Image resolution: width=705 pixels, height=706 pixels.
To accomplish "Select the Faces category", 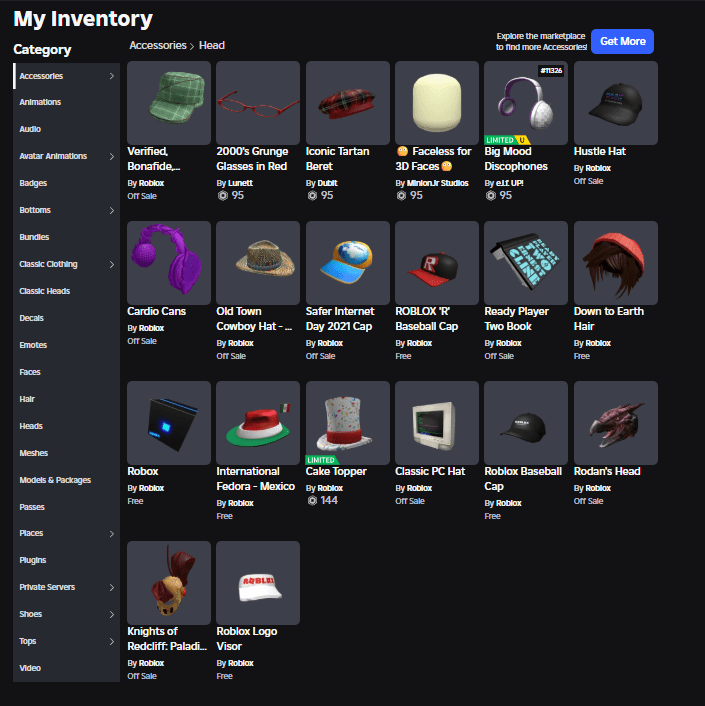I will 67,372.
